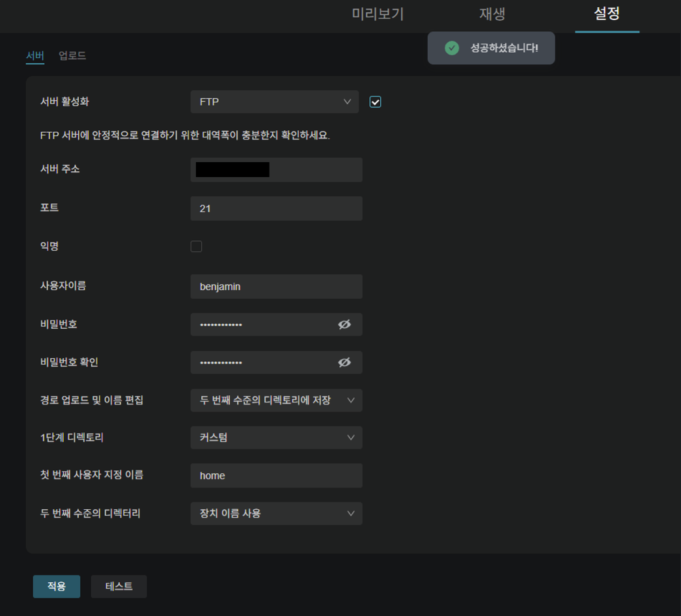Image resolution: width=681 pixels, height=616 pixels.
Task: Reveal password in 비밀번호 확인 field
Action: [x=344, y=362]
